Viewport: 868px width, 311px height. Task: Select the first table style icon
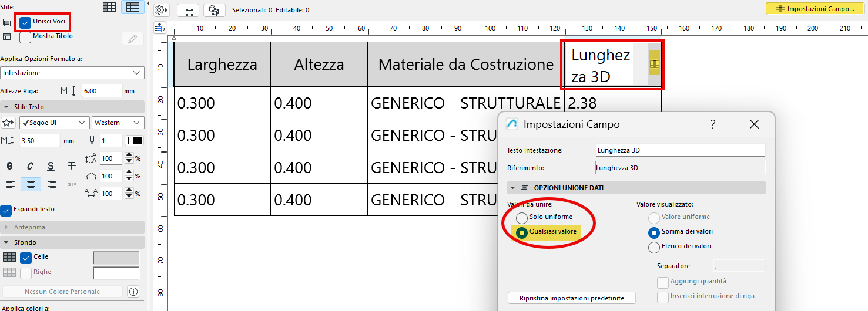click(x=109, y=8)
